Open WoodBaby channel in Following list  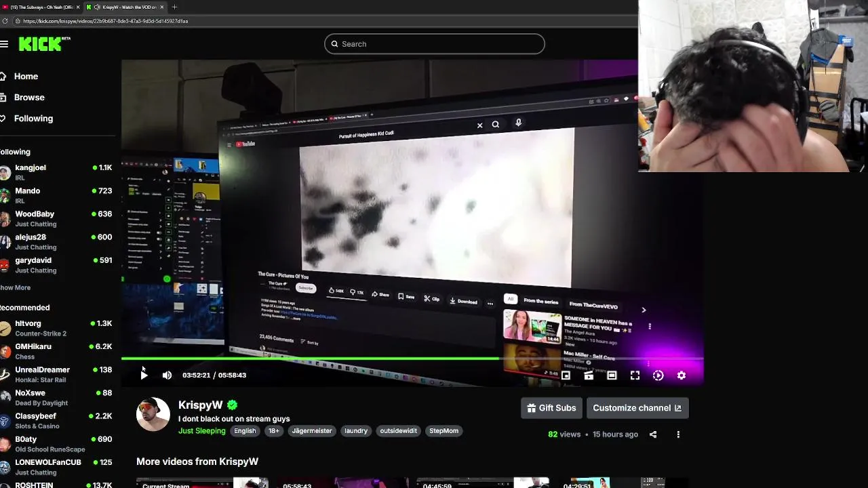coord(57,218)
